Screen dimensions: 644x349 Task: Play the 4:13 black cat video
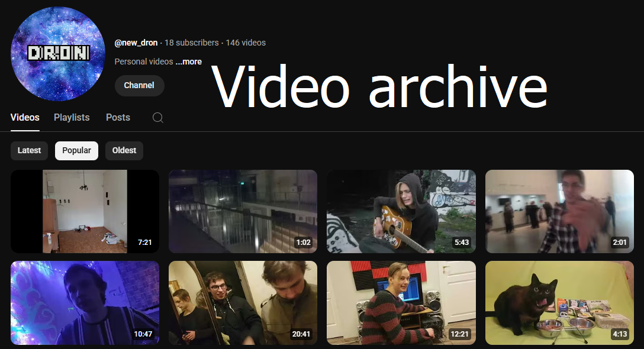tap(559, 302)
